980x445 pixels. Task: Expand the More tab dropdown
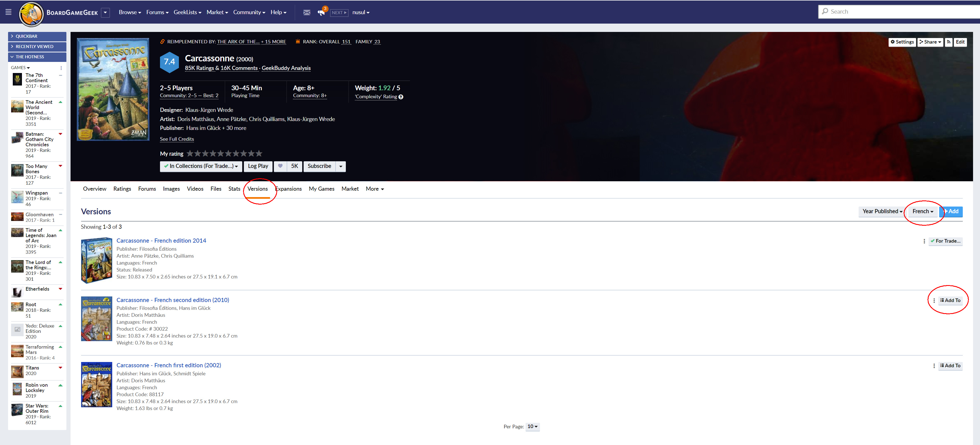click(x=375, y=189)
